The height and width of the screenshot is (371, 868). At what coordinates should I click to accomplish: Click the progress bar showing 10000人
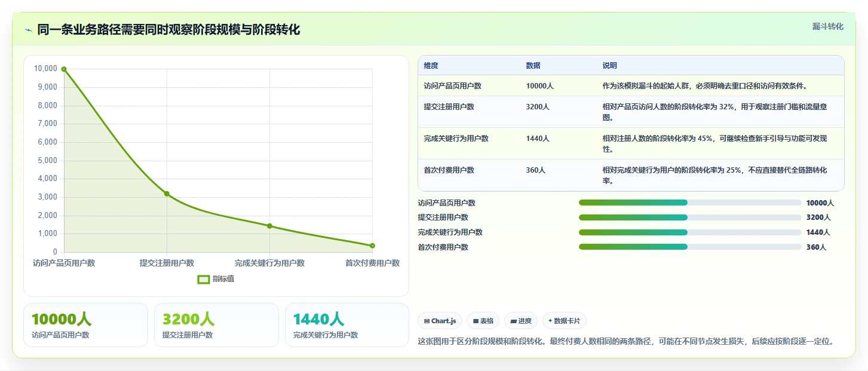(690, 203)
